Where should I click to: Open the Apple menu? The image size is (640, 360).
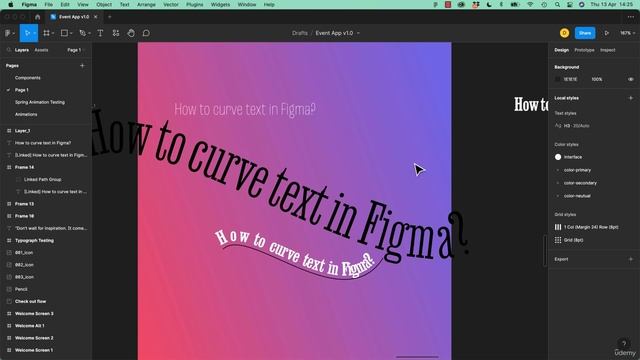11,4
